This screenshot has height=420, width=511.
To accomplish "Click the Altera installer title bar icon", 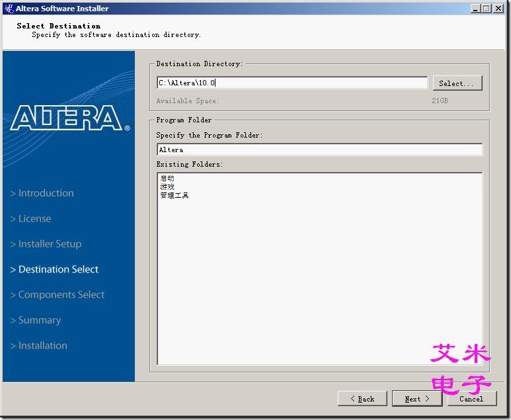I will point(9,8).
